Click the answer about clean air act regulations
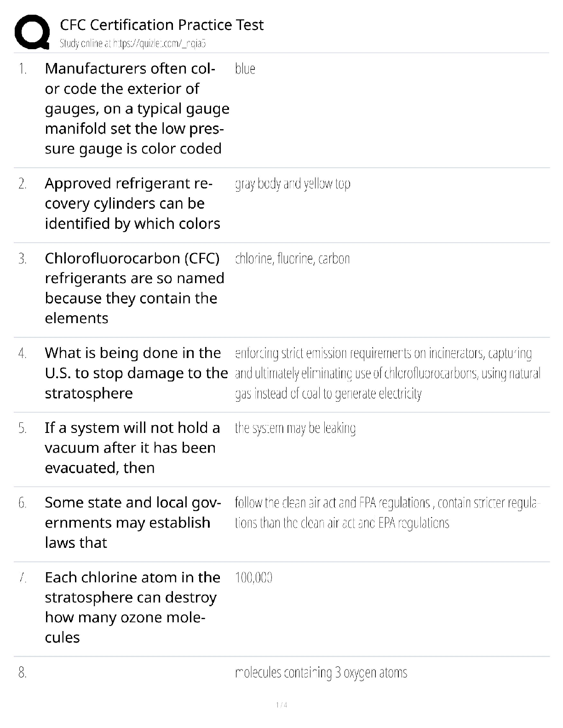The width and height of the screenshot is (563, 728). click(385, 513)
